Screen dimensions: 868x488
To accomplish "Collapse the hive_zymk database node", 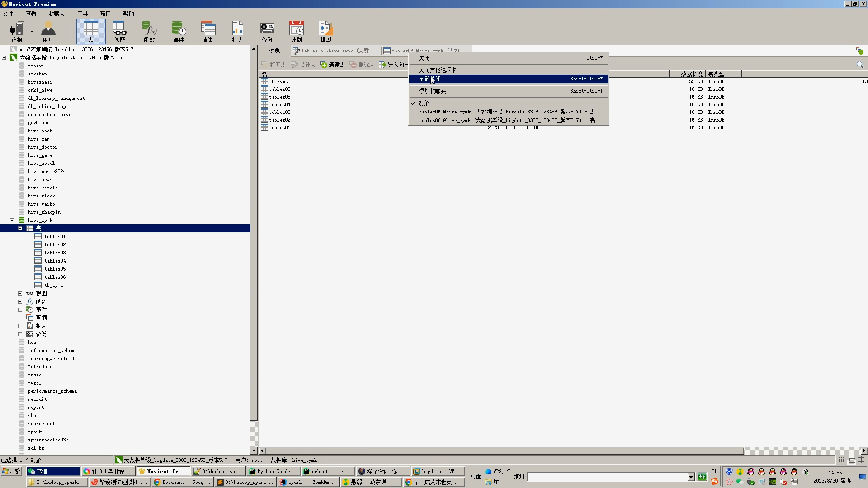I will pos(12,221).
